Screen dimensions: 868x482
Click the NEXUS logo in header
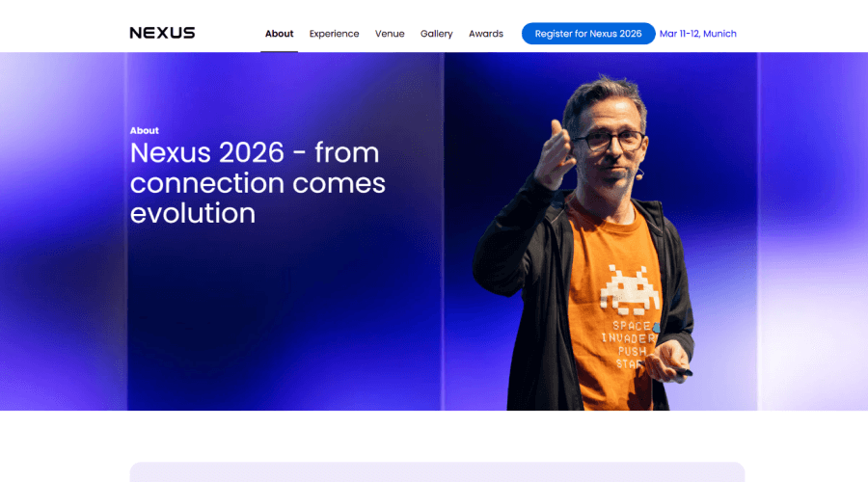(x=162, y=33)
